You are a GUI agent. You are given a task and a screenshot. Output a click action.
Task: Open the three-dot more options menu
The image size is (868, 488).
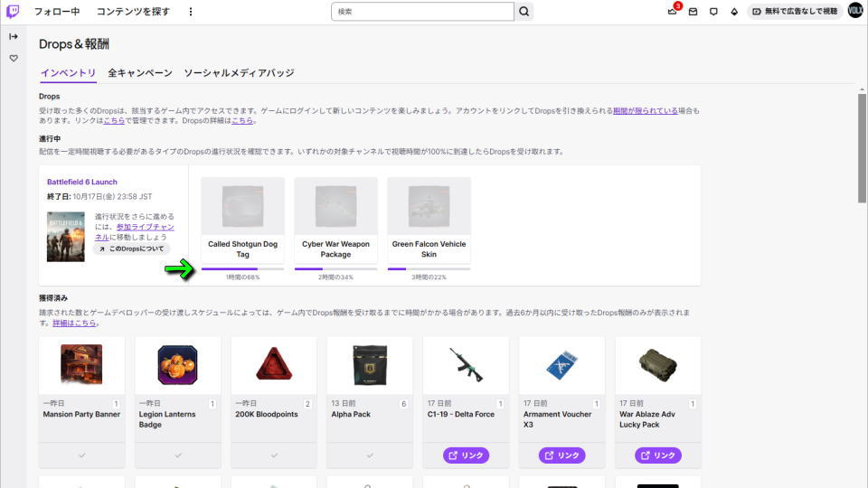(191, 12)
